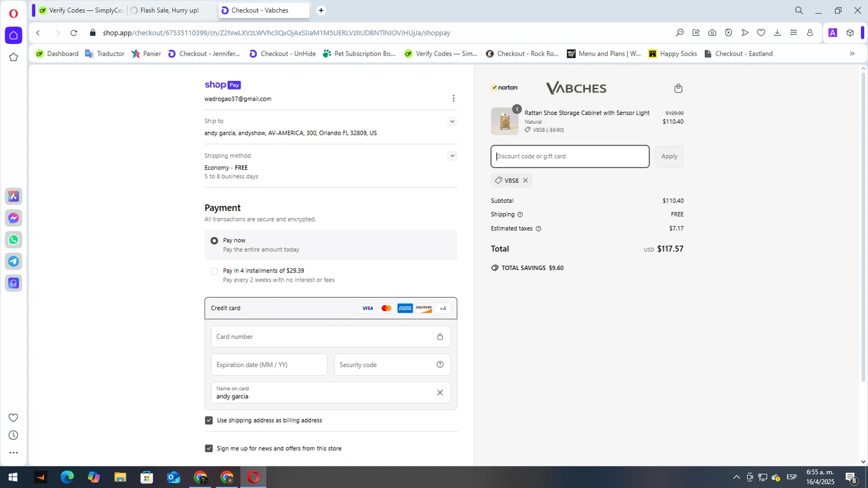The image size is (868, 488).
Task: Clear the name on card field
Action: point(440,393)
